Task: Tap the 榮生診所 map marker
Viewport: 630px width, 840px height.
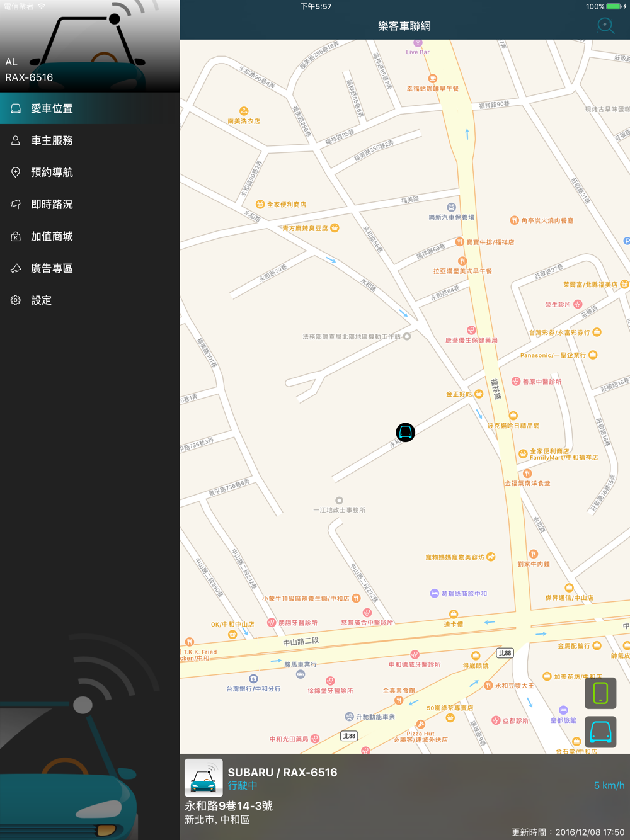Action: (578, 304)
